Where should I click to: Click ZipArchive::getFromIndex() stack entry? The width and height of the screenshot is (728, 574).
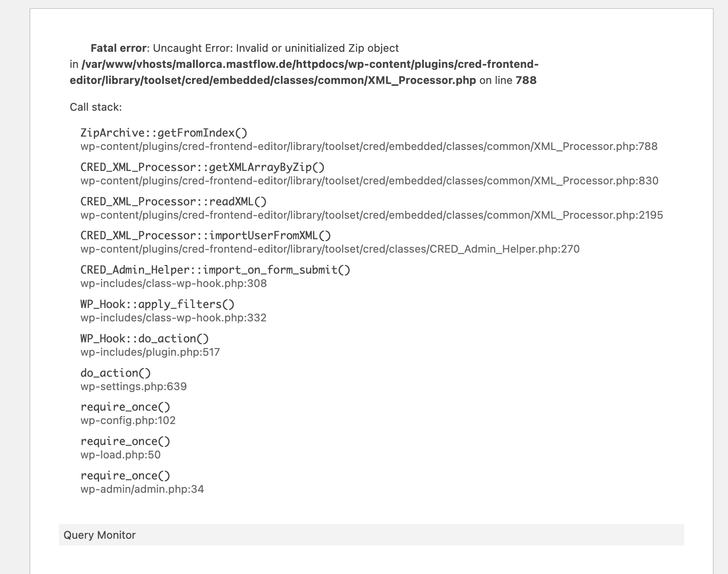tap(164, 133)
